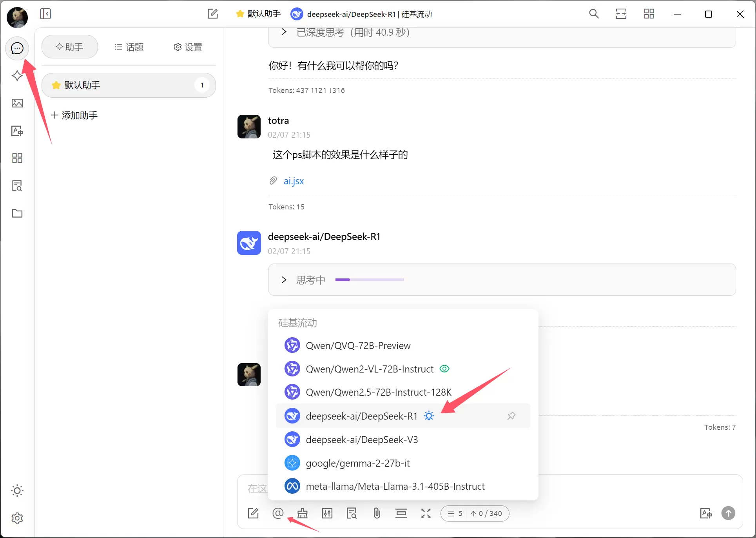This screenshot has width=756, height=538.
Task: Click the @ mention model icon
Action: (x=278, y=513)
